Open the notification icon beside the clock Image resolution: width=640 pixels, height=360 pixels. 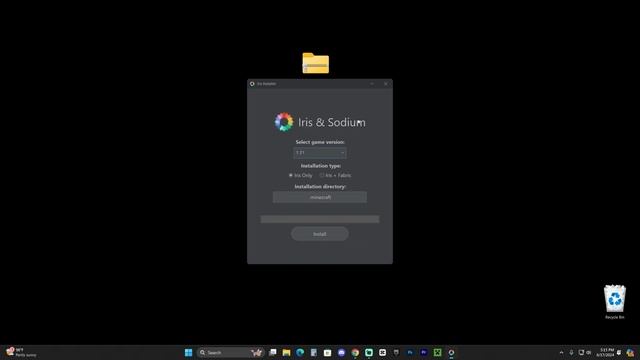click(619, 353)
